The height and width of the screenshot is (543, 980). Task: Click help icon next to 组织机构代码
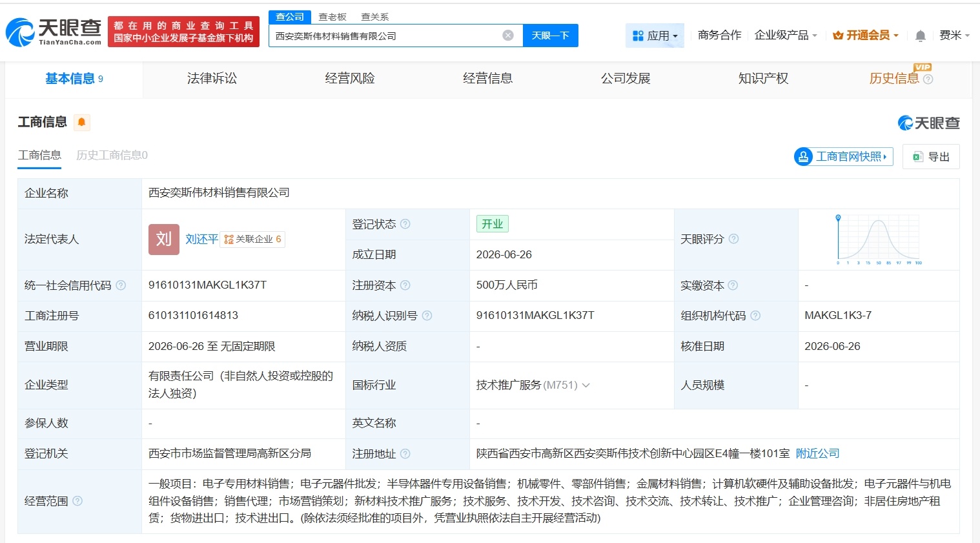tap(755, 316)
